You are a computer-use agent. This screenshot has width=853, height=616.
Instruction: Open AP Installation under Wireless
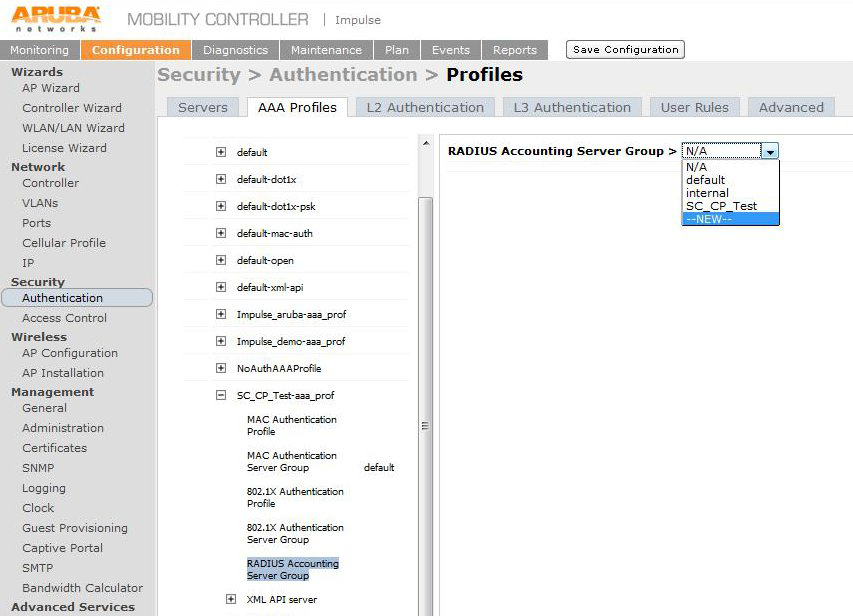63,373
